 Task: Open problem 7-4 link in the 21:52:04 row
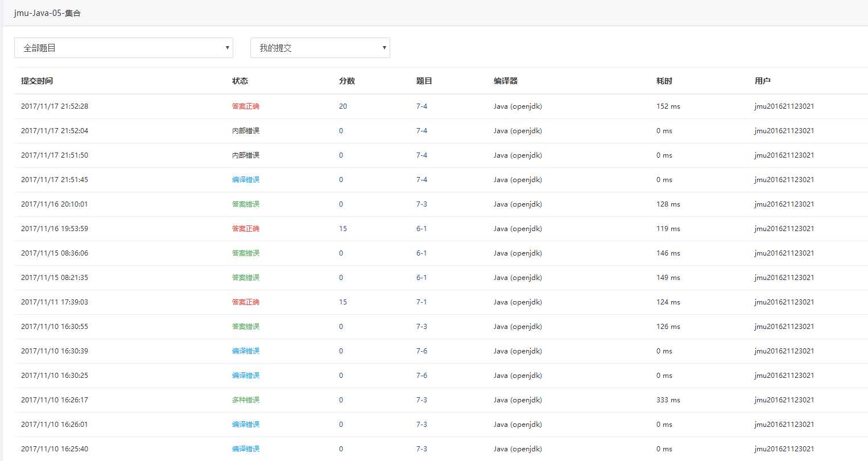(421, 131)
